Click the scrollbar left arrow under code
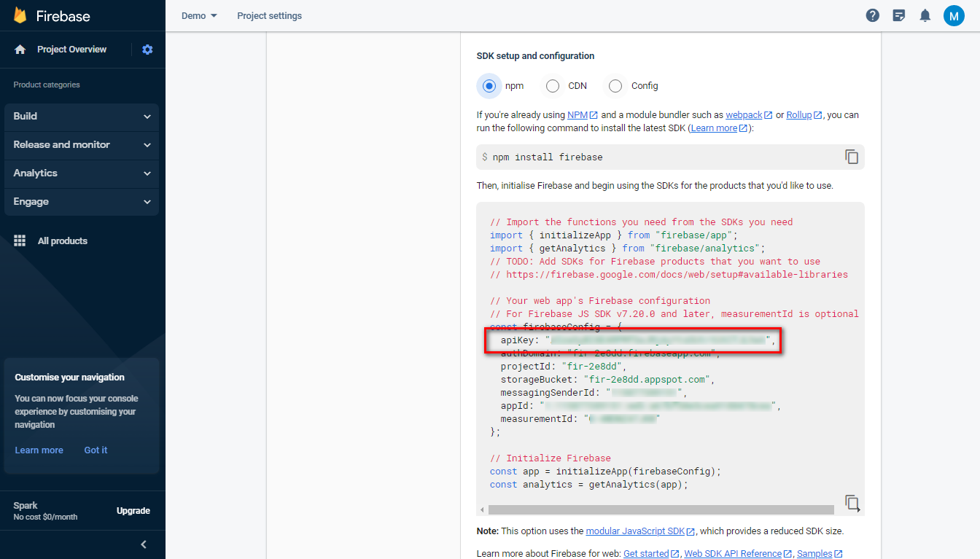This screenshot has height=559, width=980. 482,510
